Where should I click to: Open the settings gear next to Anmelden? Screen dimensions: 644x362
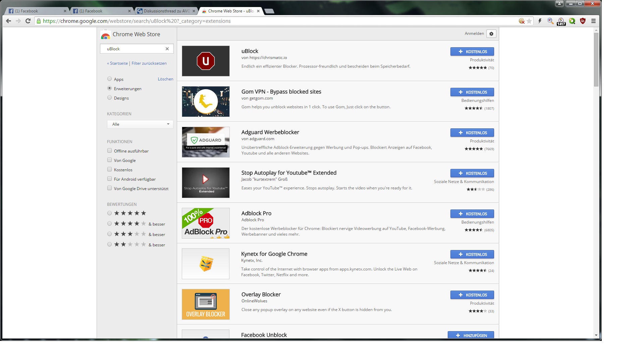[491, 34]
